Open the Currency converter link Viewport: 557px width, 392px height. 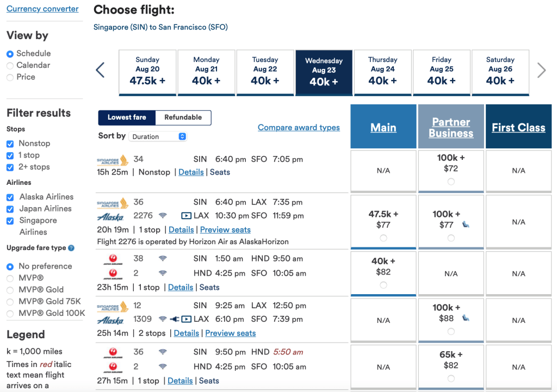click(42, 9)
